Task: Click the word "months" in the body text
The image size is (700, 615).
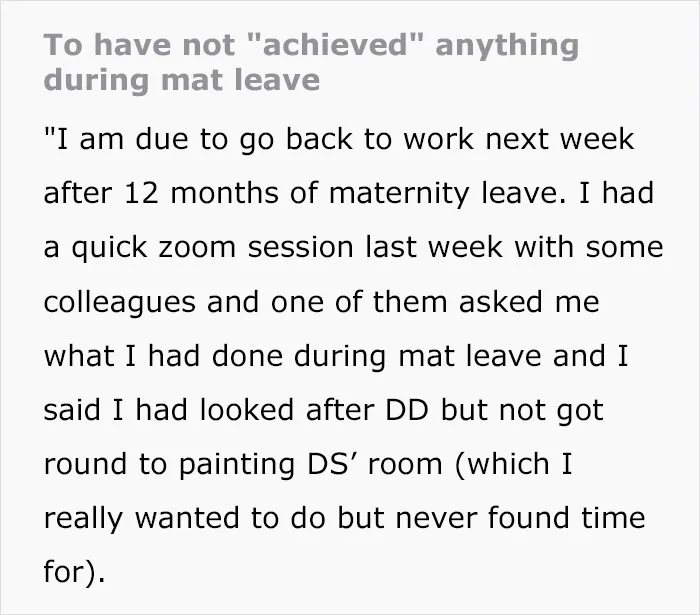Action: tap(225, 193)
